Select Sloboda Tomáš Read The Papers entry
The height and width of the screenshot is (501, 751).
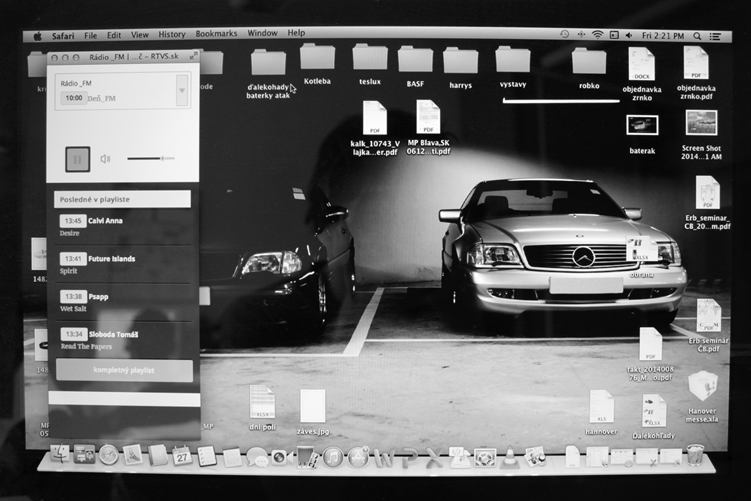coord(124,340)
